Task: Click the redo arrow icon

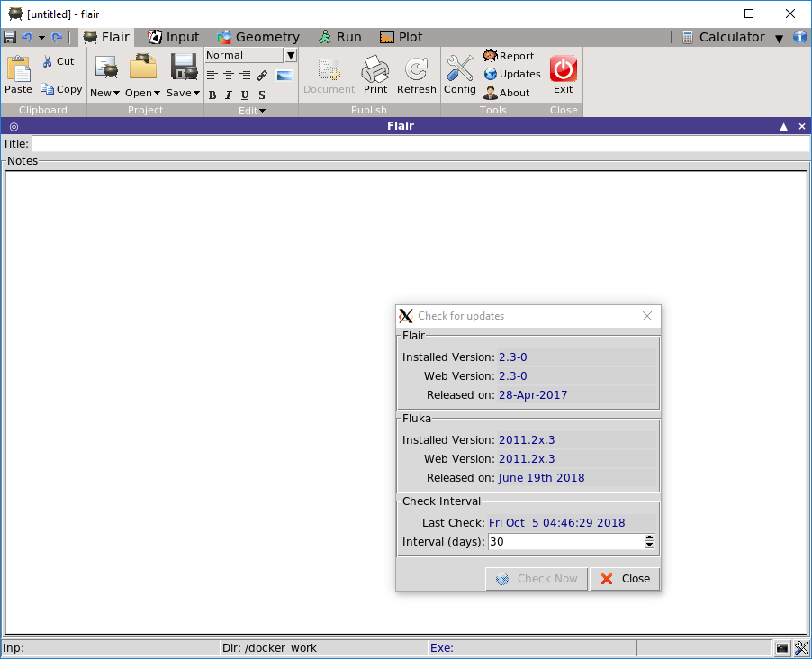Action: (57, 37)
